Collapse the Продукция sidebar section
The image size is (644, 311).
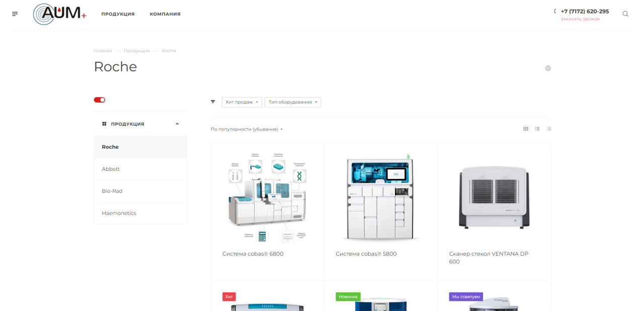pyautogui.click(x=177, y=124)
